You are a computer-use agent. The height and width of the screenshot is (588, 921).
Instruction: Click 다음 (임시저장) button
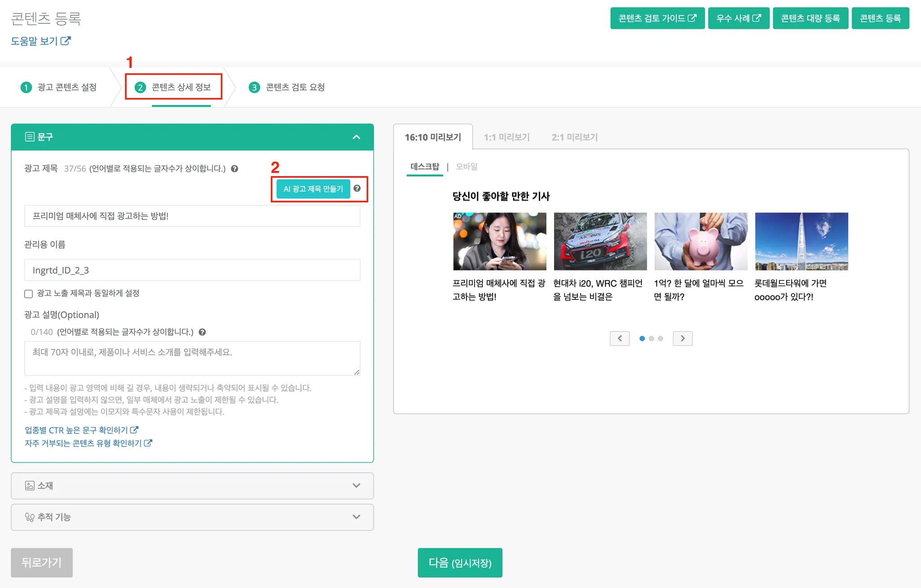(460, 562)
